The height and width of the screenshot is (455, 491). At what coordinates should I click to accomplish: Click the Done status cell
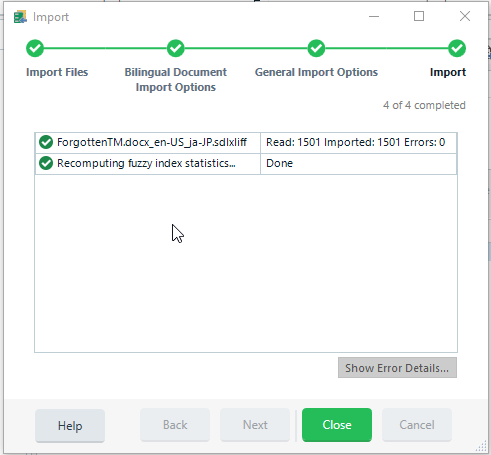(358, 164)
